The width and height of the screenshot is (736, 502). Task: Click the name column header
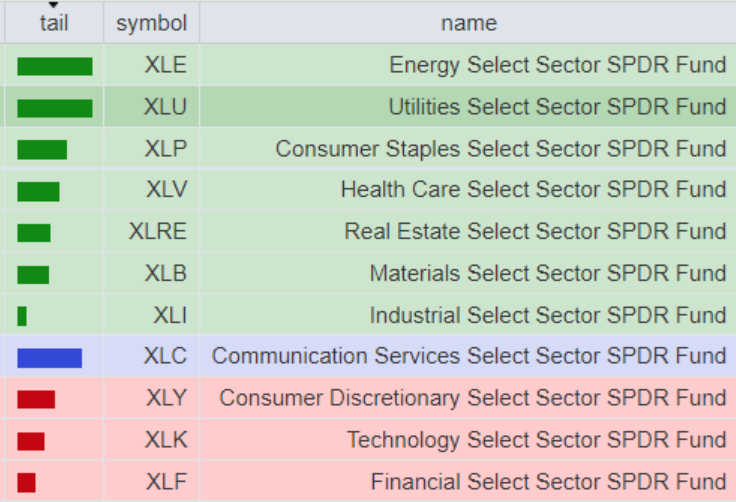(468, 23)
